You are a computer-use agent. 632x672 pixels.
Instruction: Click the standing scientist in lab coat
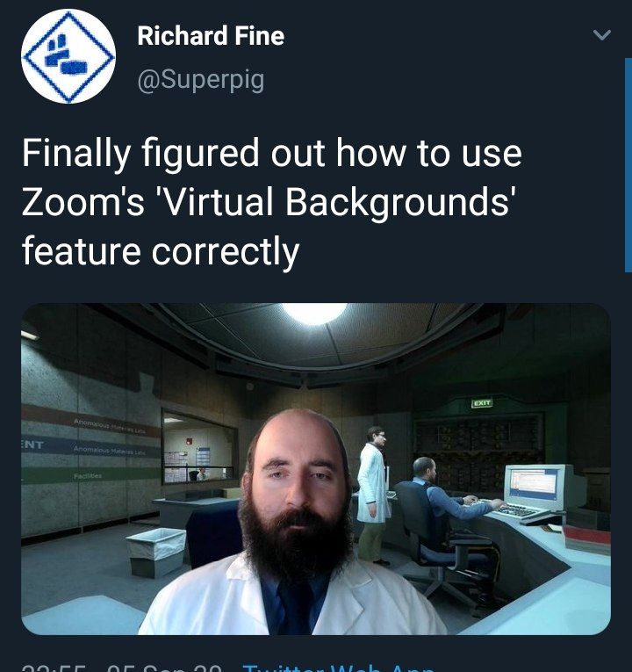(x=373, y=494)
